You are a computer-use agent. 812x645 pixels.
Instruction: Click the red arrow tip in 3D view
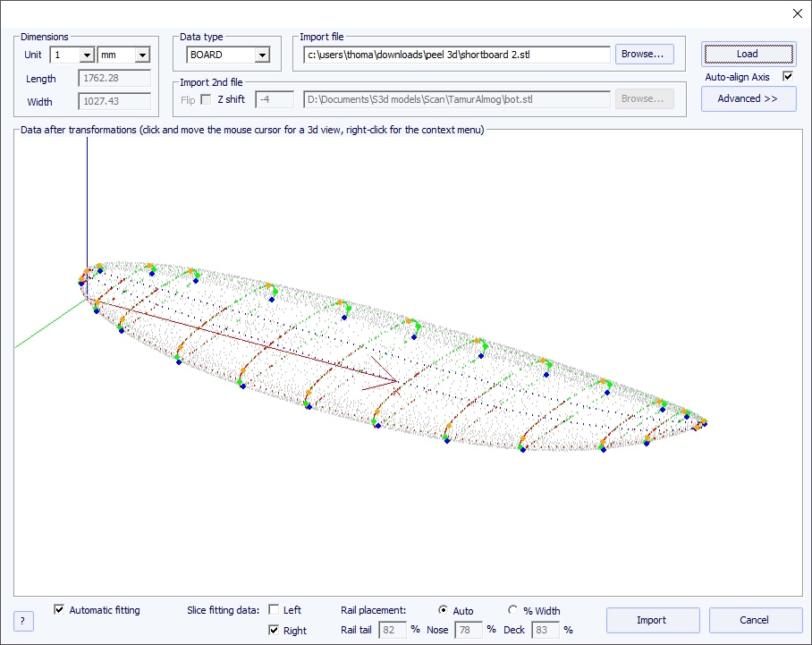[396, 382]
